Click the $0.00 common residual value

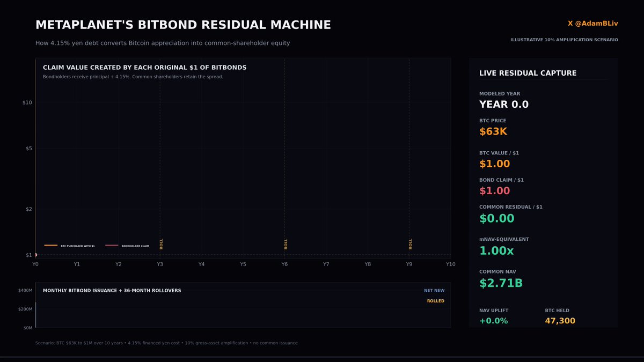click(497, 218)
